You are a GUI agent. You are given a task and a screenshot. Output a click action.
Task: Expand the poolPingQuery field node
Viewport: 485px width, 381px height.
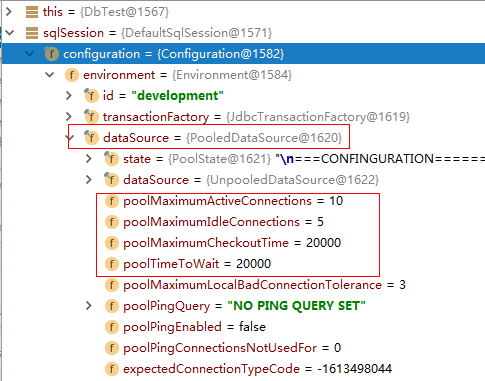[x=88, y=306]
